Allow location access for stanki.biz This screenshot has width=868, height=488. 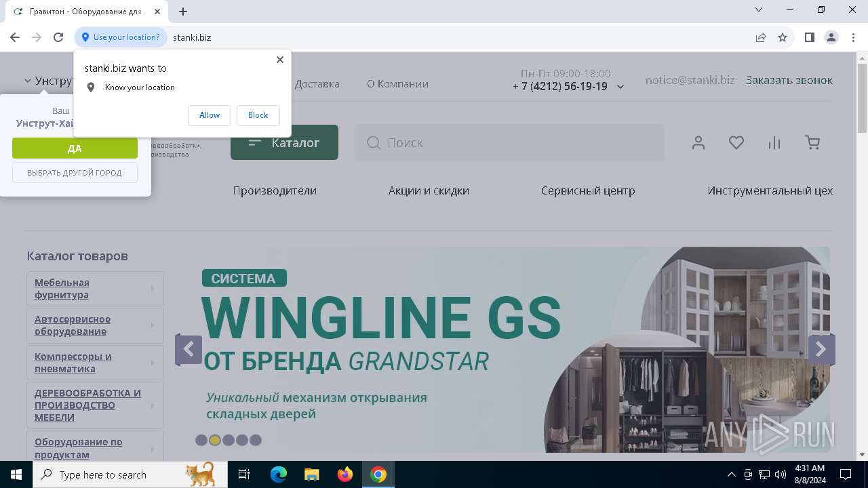210,115
